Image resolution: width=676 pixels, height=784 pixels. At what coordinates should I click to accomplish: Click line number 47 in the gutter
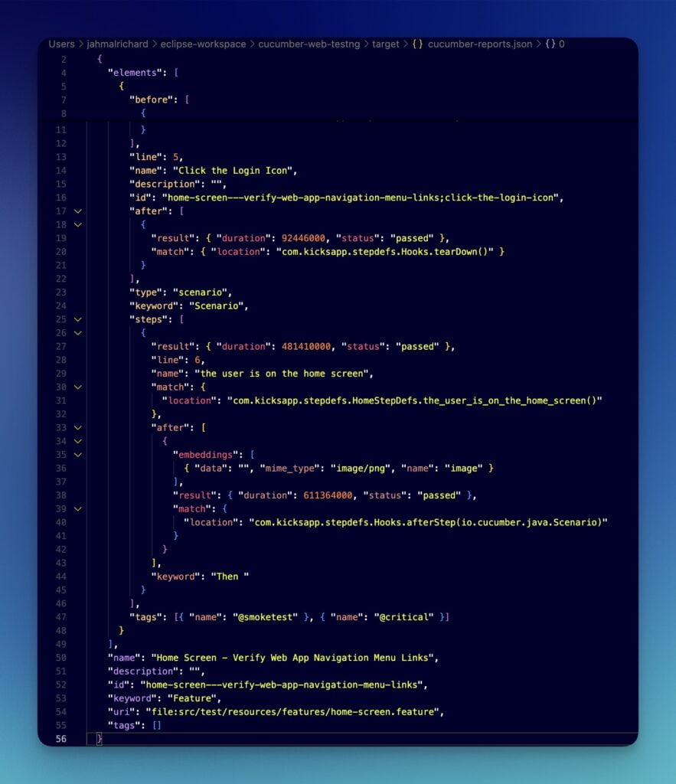pyautogui.click(x=61, y=617)
